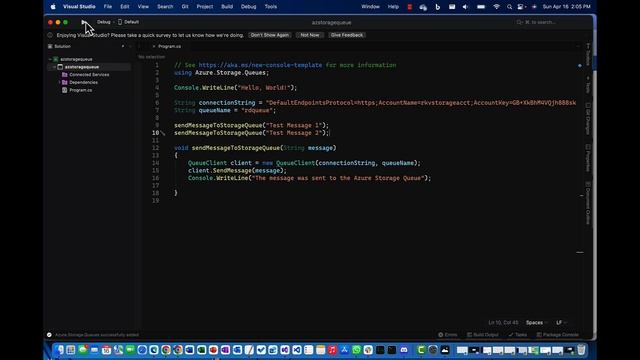Click the status message check icon
The image size is (640, 360).
coord(49,335)
